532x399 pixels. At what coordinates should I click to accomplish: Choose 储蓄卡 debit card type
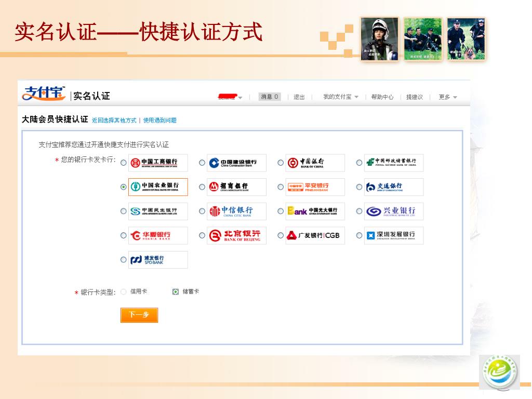click(x=176, y=292)
